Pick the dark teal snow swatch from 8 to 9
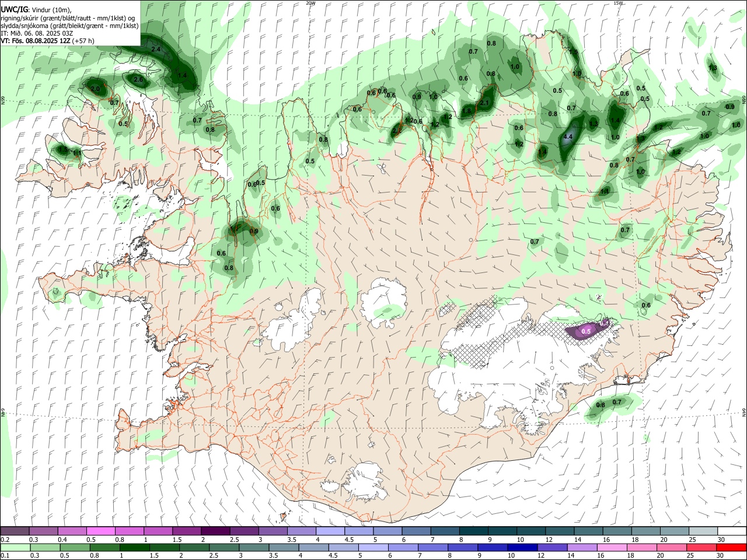Image resolution: width=747 pixels, height=560 pixels. [473, 531]
